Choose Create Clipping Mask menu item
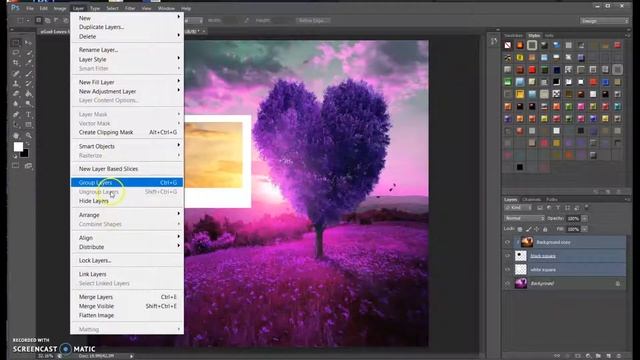This screenshot has height=360, width=640. (127, 132)
